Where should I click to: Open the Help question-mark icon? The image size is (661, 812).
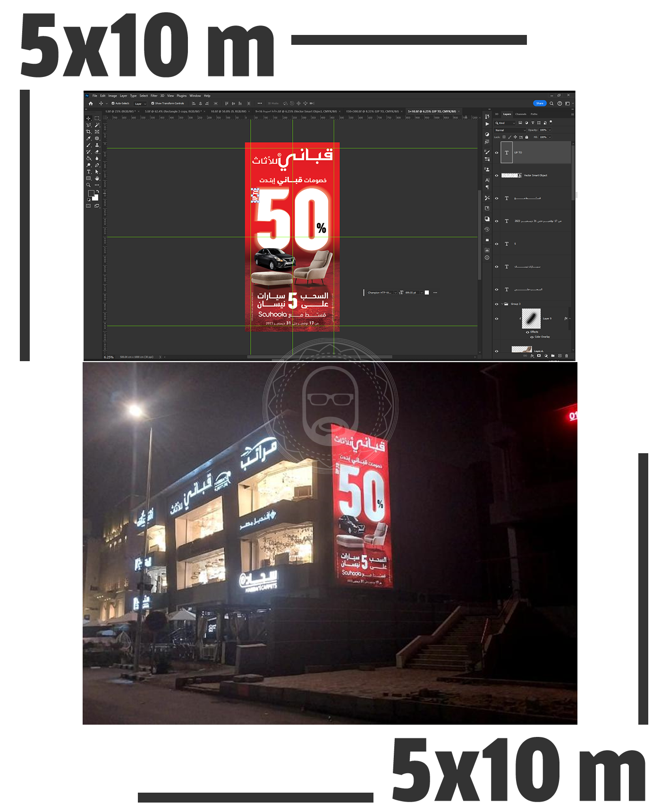click(x=559, y=103)
